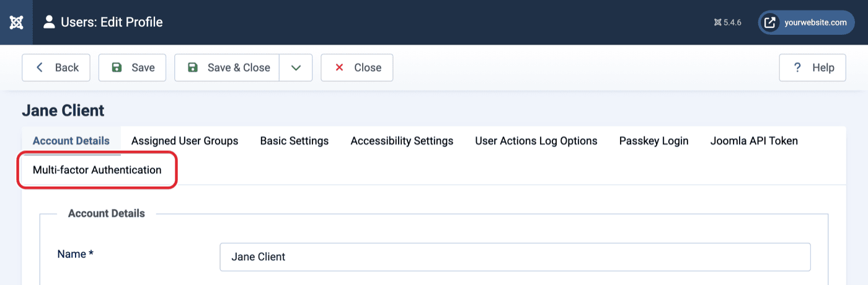
Task: Open the Help button
Action: 813,68
